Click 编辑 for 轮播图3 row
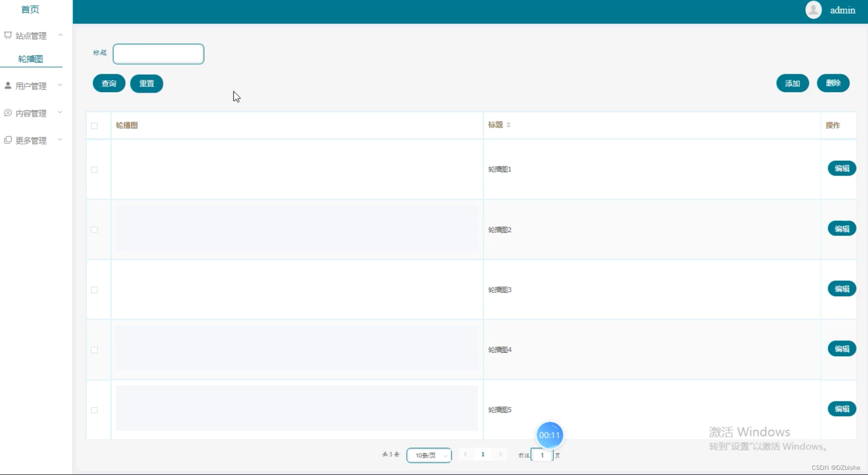The height and width of the screenshot is (475, 868). pyautogui.click(x=842, y=289)
